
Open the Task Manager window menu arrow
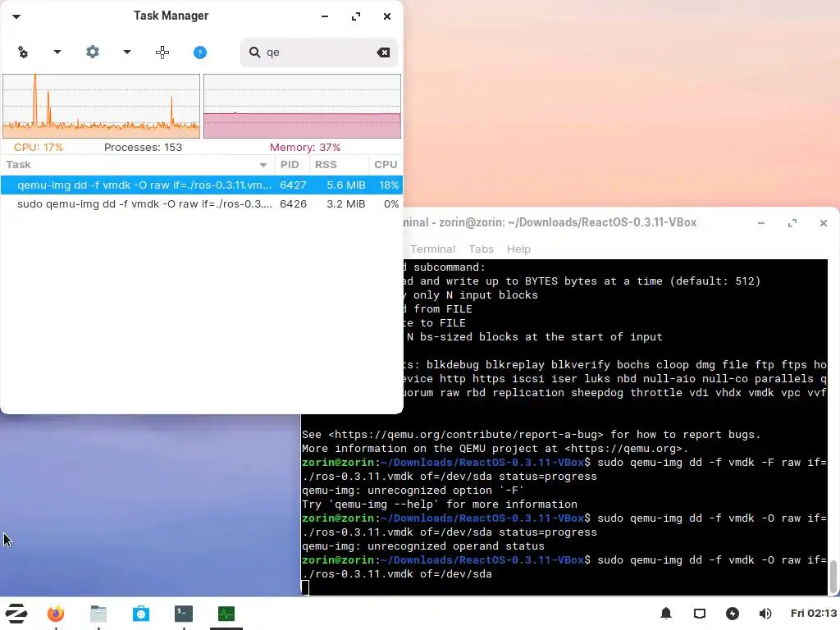tap(16, 16)
